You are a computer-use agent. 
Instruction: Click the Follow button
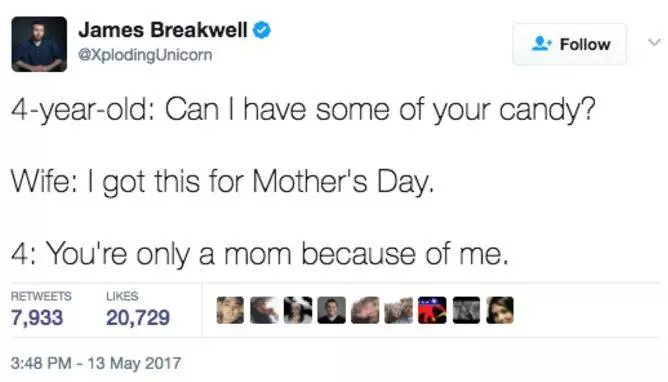[570, 44]
